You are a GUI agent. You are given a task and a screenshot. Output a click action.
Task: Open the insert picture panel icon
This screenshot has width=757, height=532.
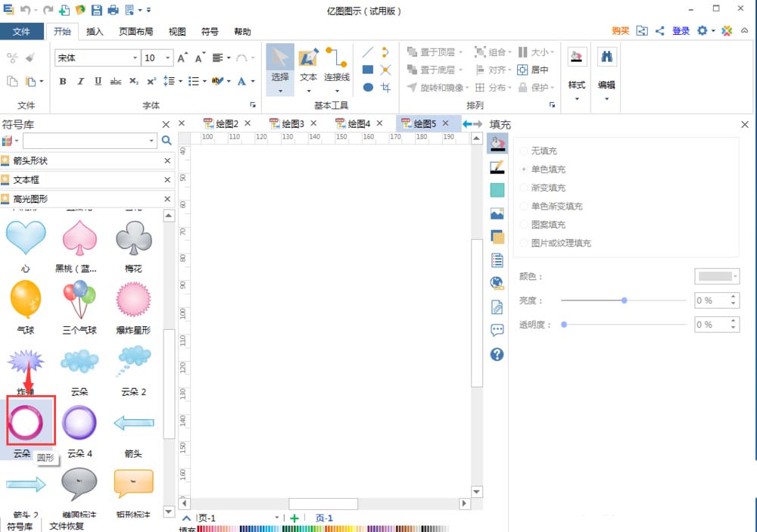click(497, 213)
